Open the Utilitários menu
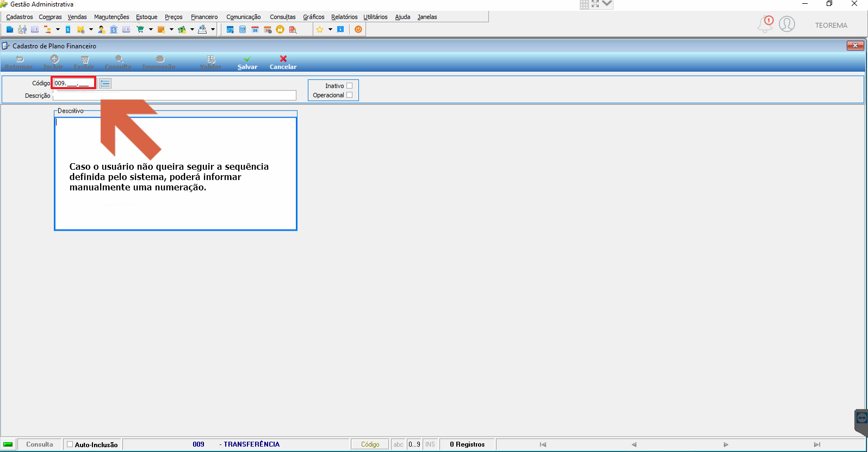868x452 pixels. click(376, 17)
